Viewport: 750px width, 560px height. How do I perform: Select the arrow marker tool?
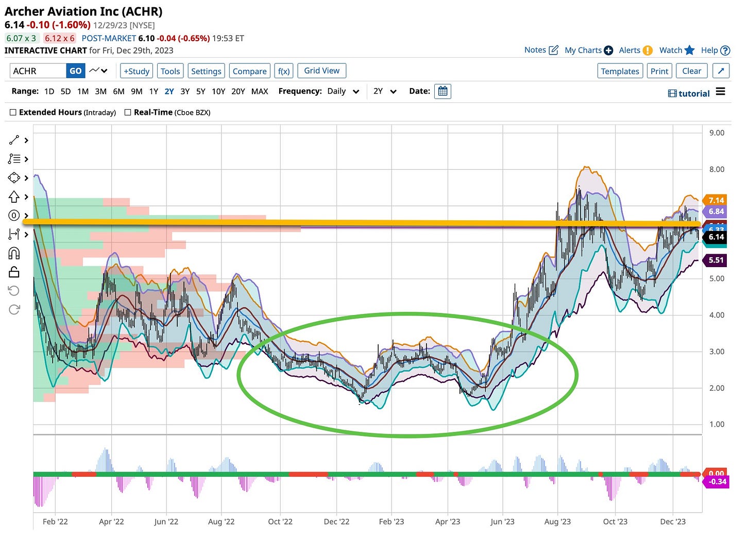tap(14, 197)
